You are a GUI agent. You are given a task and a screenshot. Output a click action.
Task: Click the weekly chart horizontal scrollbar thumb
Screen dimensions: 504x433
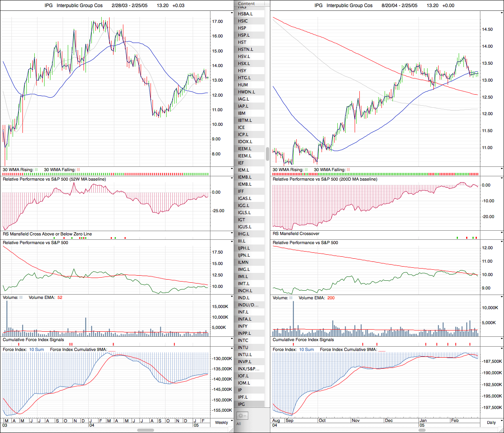click(x=145, y=430)
